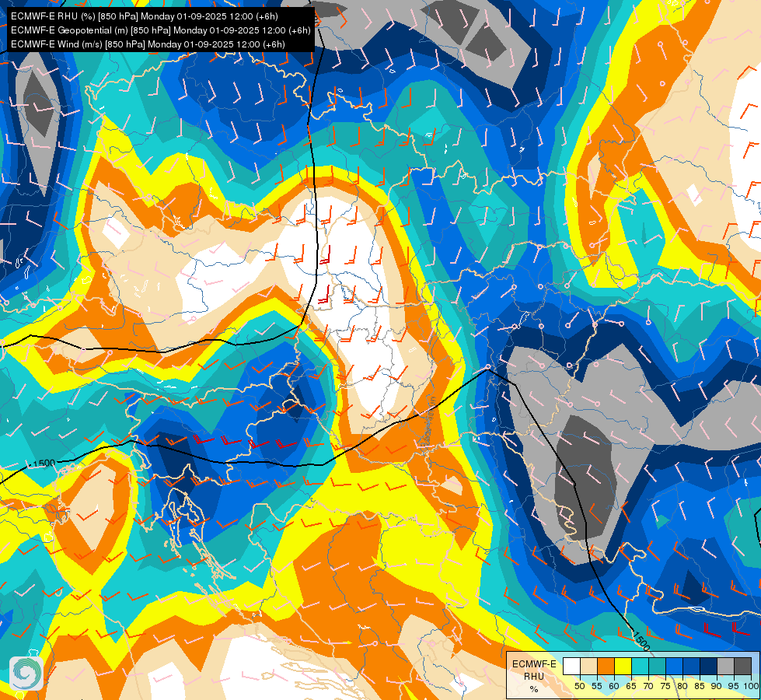The width and height of the screenshot is (761, 700).
Task: Select the ECMWF-E RHU (%) title line
Action: (144, 16)
